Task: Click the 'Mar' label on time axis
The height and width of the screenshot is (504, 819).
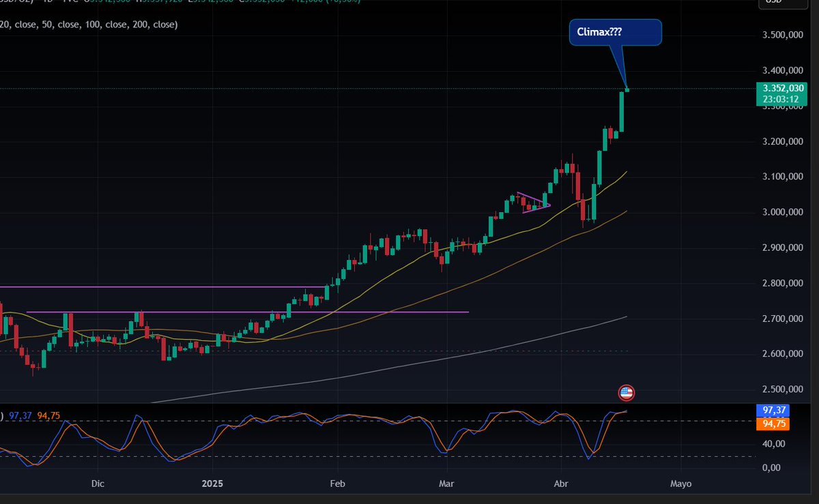Action: coord(447,484)
